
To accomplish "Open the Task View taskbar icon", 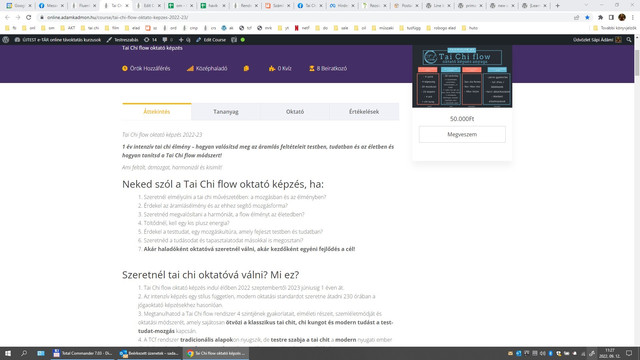I will [x=41, y=353].
